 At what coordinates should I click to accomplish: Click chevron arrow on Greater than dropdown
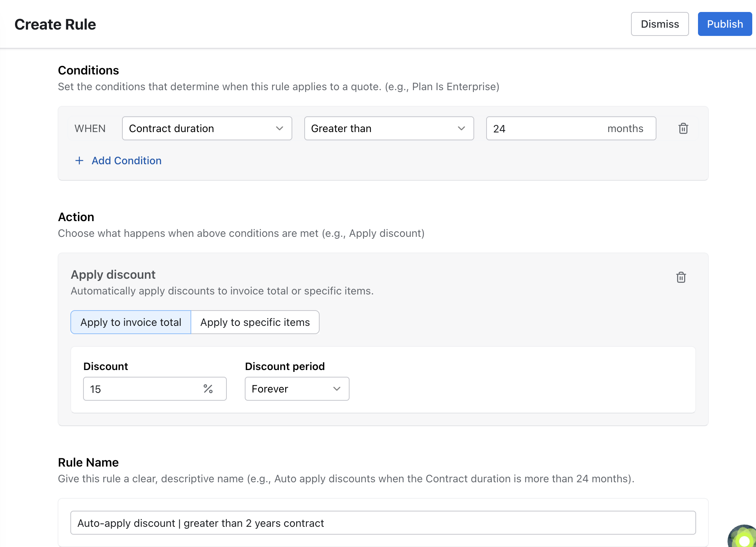(x=461, y=128)
